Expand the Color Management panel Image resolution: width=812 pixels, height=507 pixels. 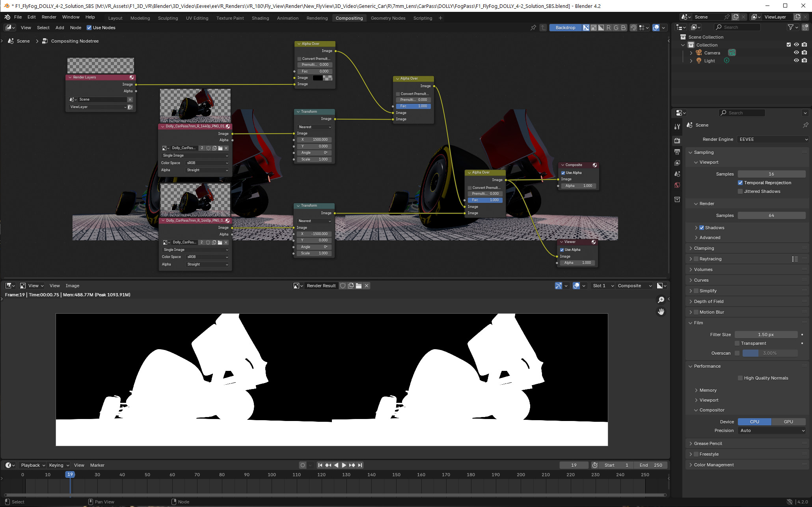tap(713, 465)
